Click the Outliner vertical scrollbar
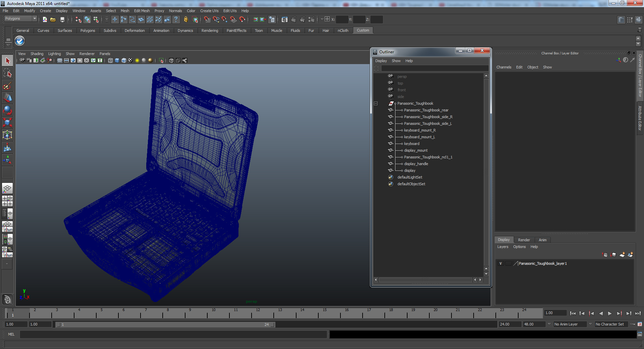Viewport: 644px width, 349px height. (x=486, y=172)
